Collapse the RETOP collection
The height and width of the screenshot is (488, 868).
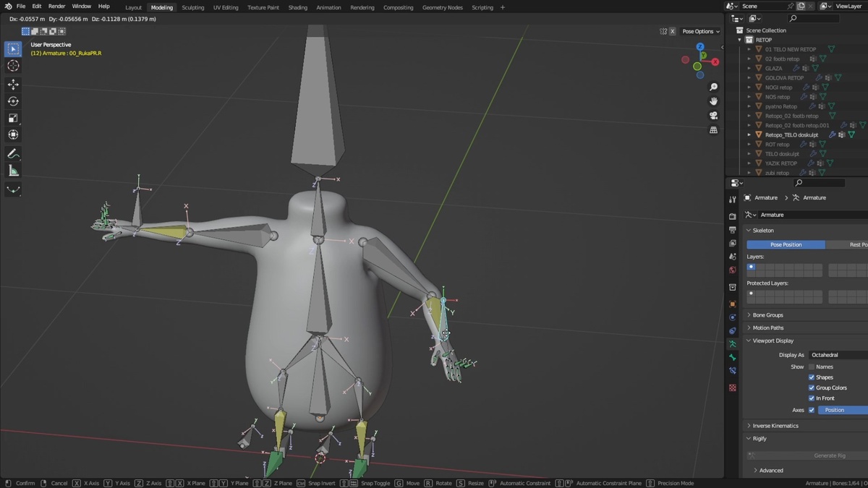tap(740, 40)
